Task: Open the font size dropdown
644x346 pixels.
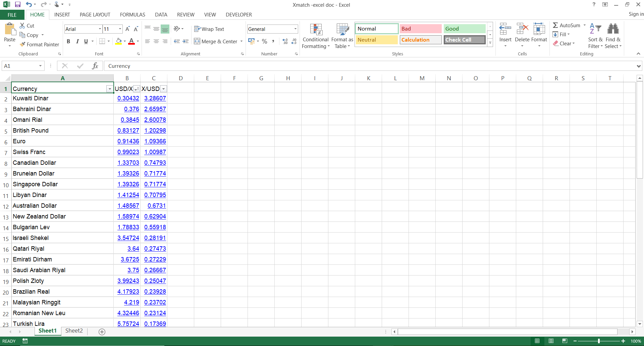Action: tap(119, 29)
